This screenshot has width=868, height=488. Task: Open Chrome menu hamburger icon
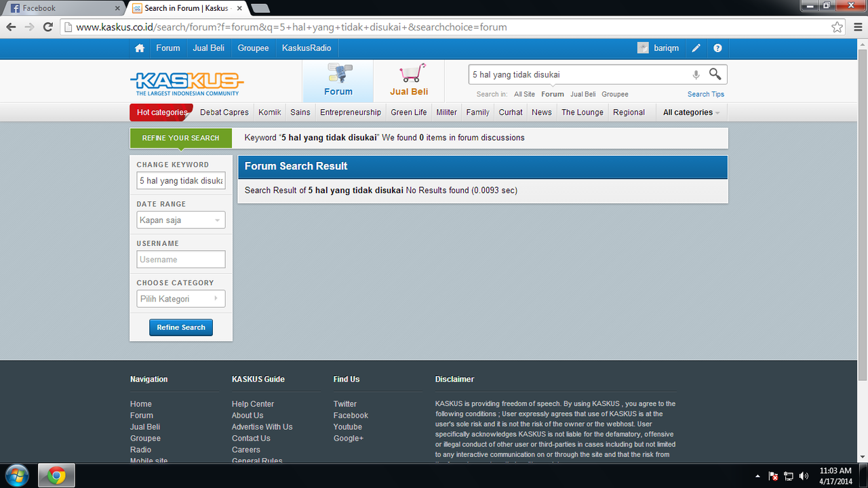858,27
